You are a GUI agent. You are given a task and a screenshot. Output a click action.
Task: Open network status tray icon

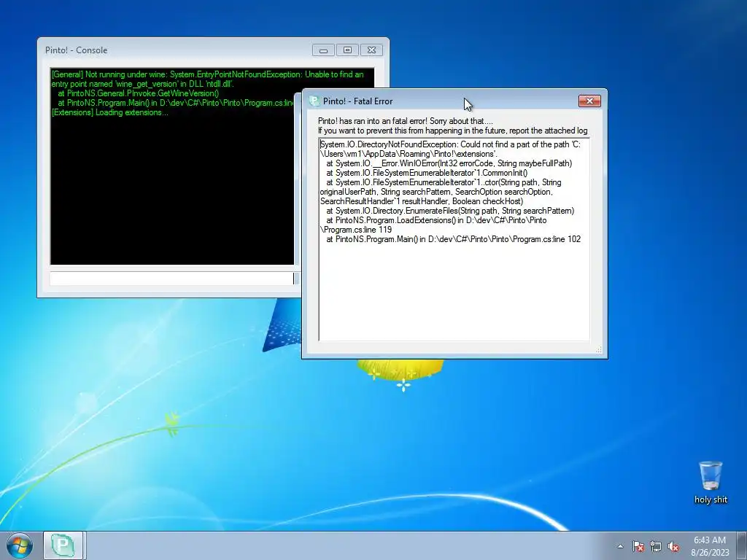point(656,546)
